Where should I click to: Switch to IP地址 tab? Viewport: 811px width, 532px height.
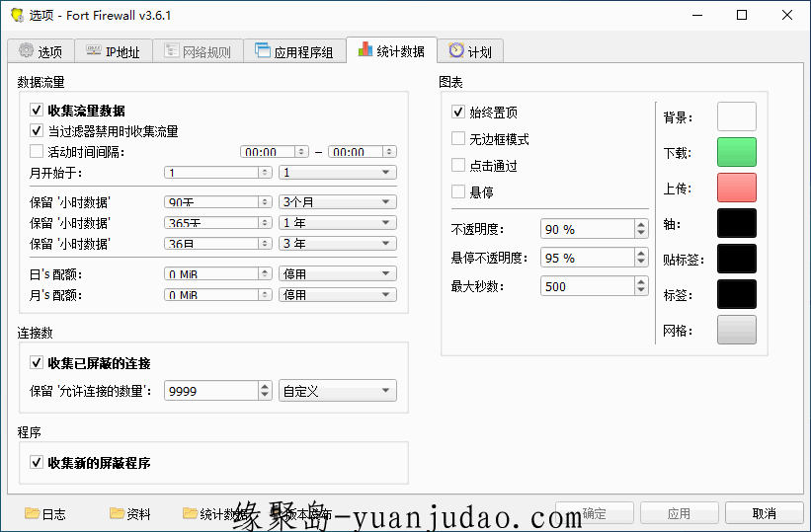click(114, 50)
